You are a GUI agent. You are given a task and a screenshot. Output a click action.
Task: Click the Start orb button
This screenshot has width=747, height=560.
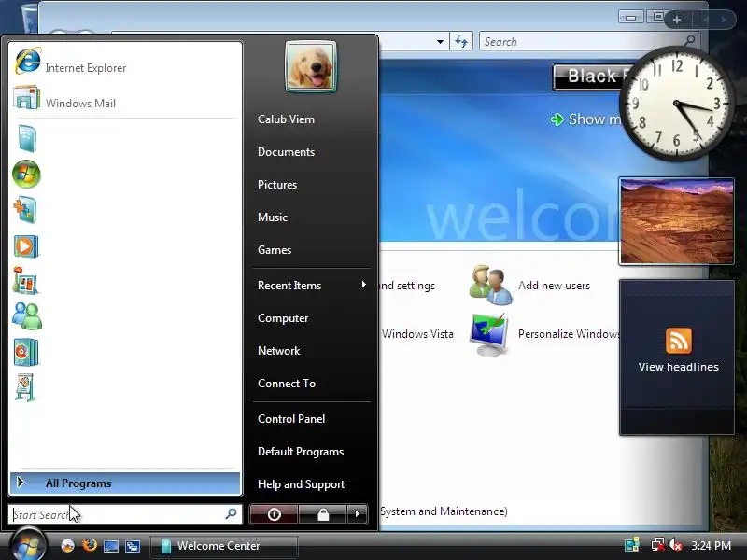[x=28, y=544]
